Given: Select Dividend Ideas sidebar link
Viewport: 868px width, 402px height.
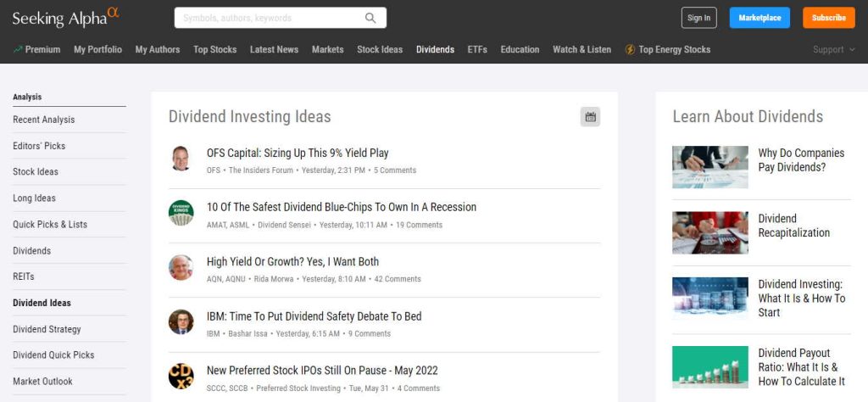Looking at the screenshot, I should point(42,303).
